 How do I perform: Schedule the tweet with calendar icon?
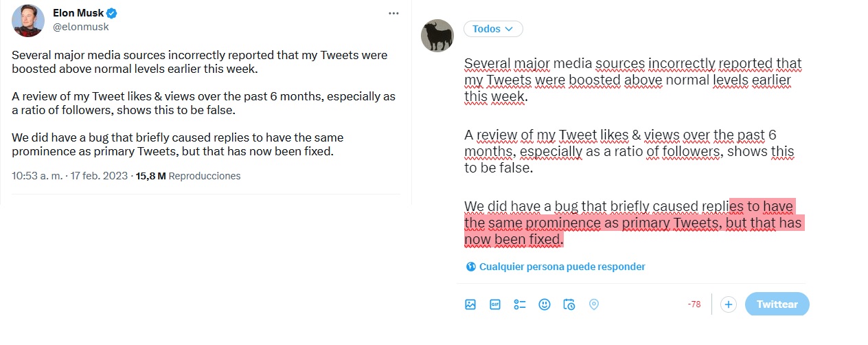pyautogui.click(x=569, y=304)
